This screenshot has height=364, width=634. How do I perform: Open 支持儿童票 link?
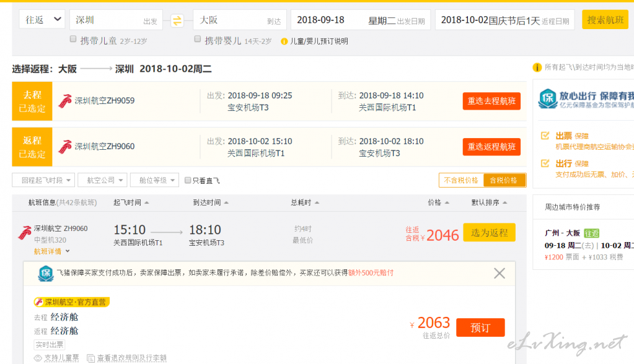tap(61, 358)
